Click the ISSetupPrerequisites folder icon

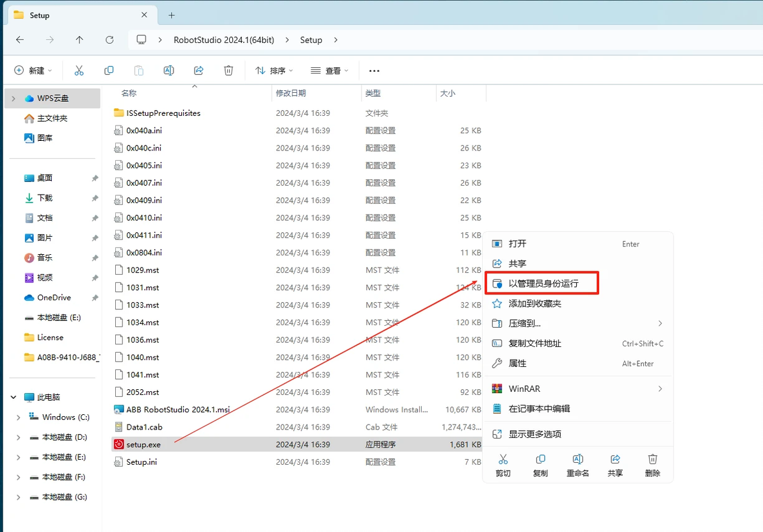click(x=118, y=113)
